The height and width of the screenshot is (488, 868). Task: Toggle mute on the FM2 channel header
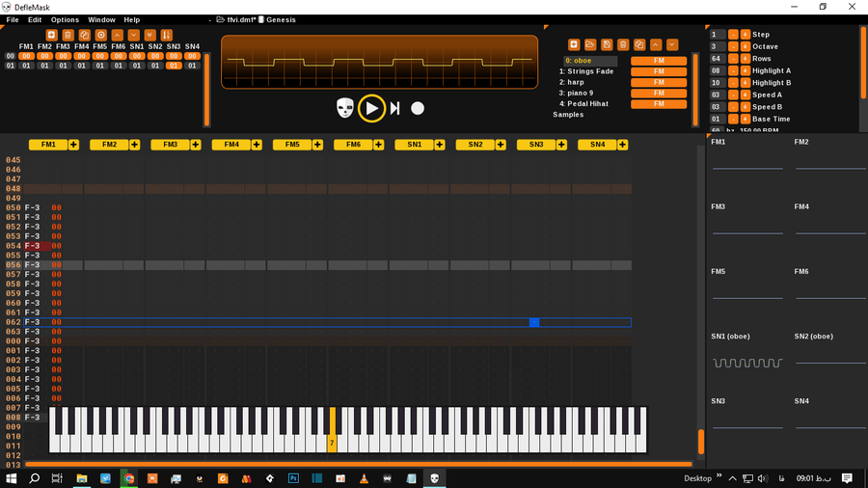tap(109, 145)
